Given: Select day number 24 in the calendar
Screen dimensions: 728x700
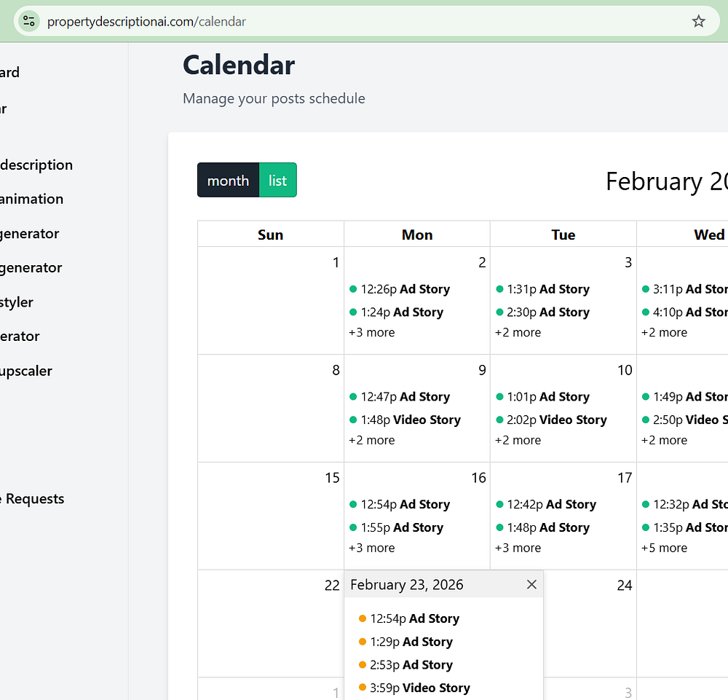Looking at the screenshot, I should pos(624,585).
